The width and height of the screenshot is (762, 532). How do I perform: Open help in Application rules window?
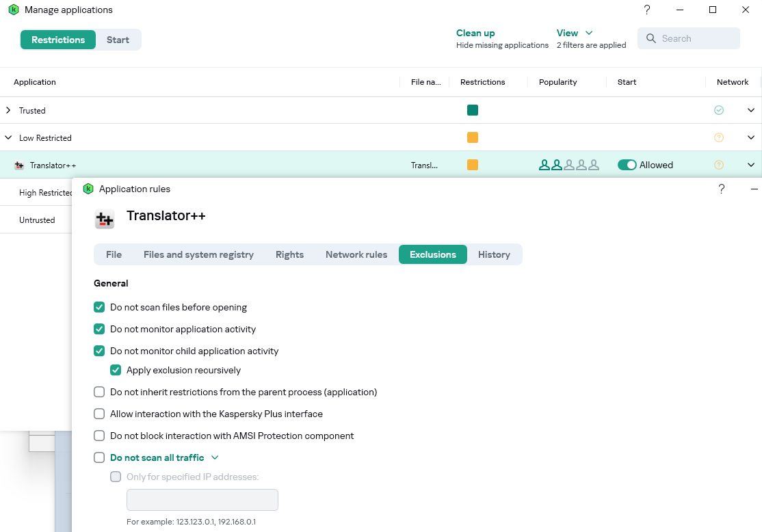pos(722,189)
